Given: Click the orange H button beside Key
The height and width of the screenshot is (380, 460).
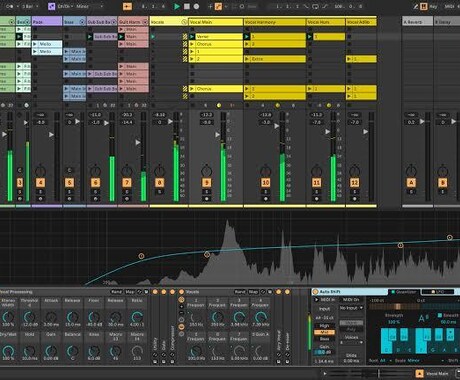Looking at the screenshot, I should pyautogui.click(x=424, y=6).
